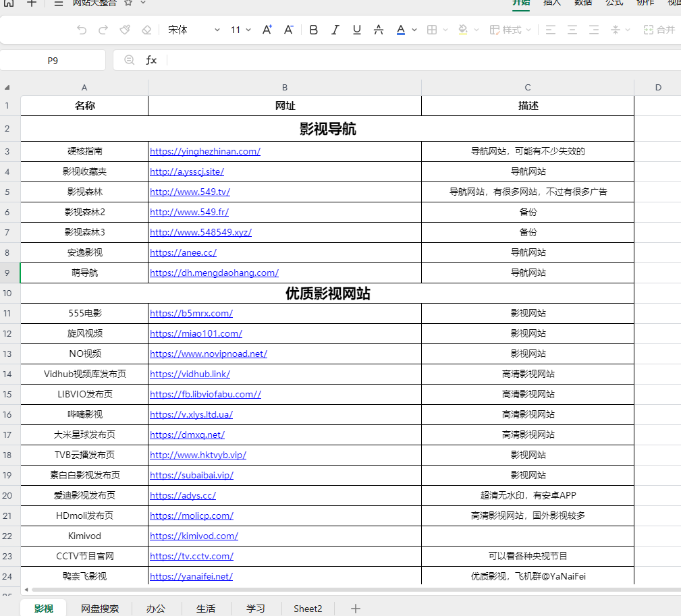The width and height of the screenshot is (681, 616).
Task: Open the 办公 sheet tab
Action: click(155, 609)
